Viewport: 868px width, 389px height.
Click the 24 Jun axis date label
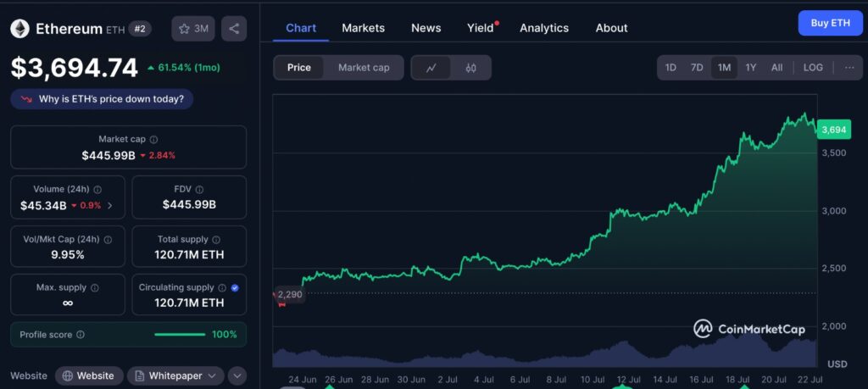click(x=303, y=380)
